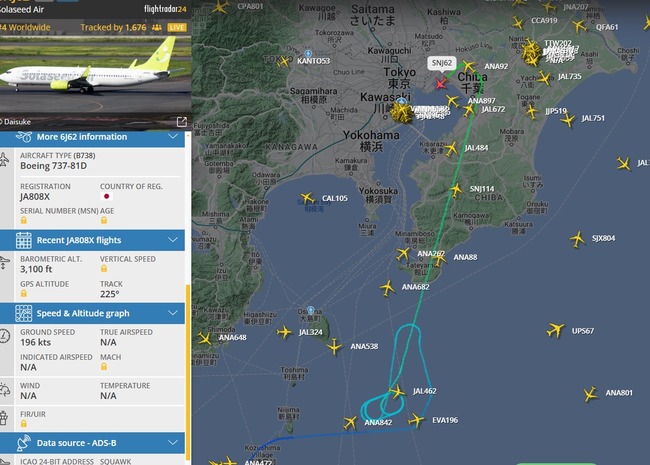This screenshot has width=650, height=465.
Task: Select the red SNJ62 aircraft icon on map
Action: pos(441,83)
